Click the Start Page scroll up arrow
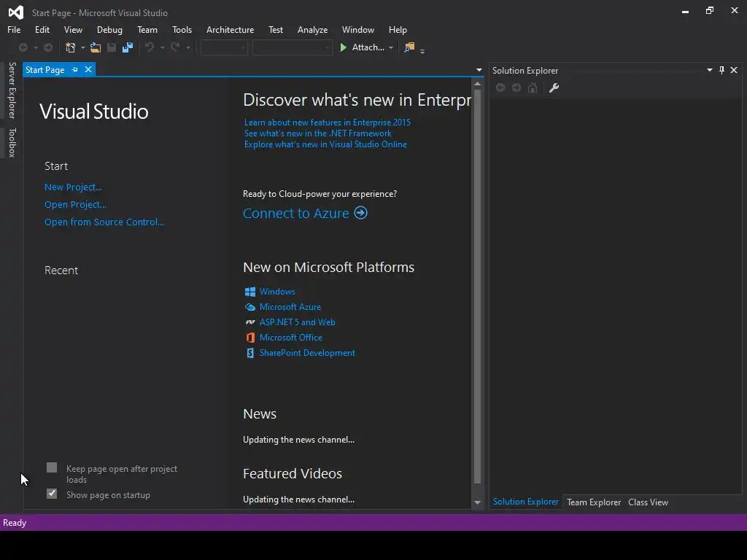747x560 pixels. (x=477, y=84)
